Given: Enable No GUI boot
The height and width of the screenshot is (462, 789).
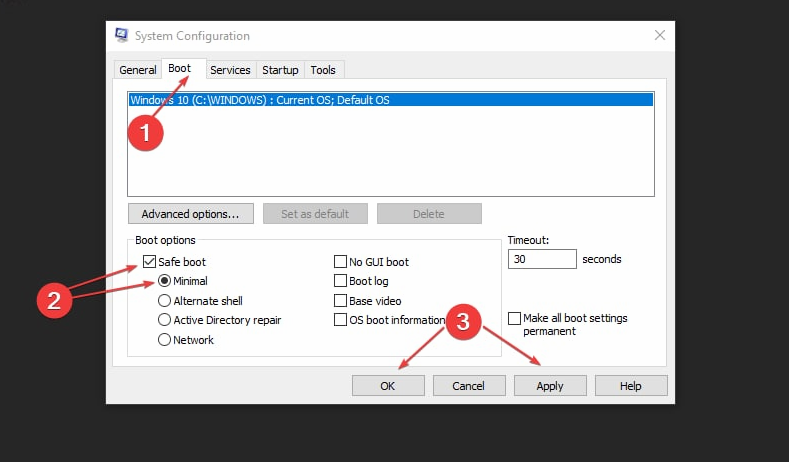Looking at the screenshot, I should click(340, 262).
